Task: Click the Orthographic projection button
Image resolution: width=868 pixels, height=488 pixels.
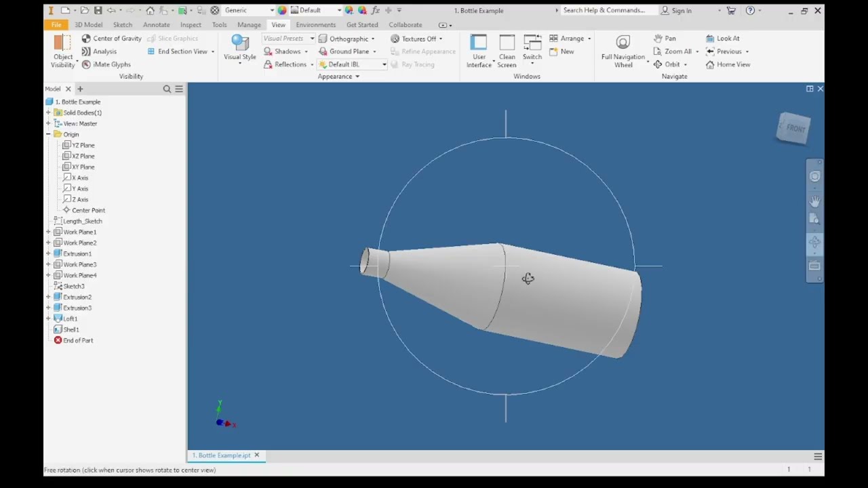Action: point(347,39)
